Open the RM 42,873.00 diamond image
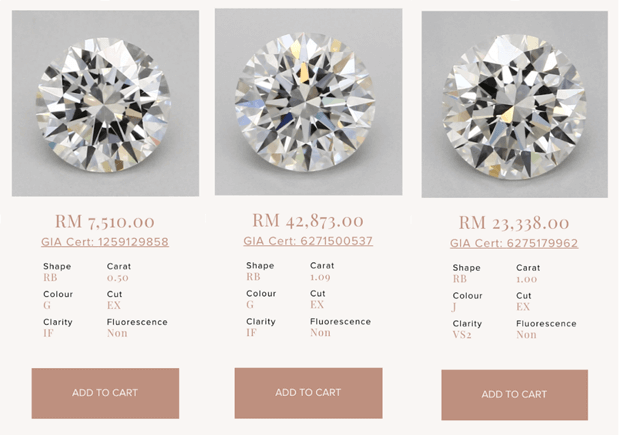619x435 pixels. tap(308, 102)
